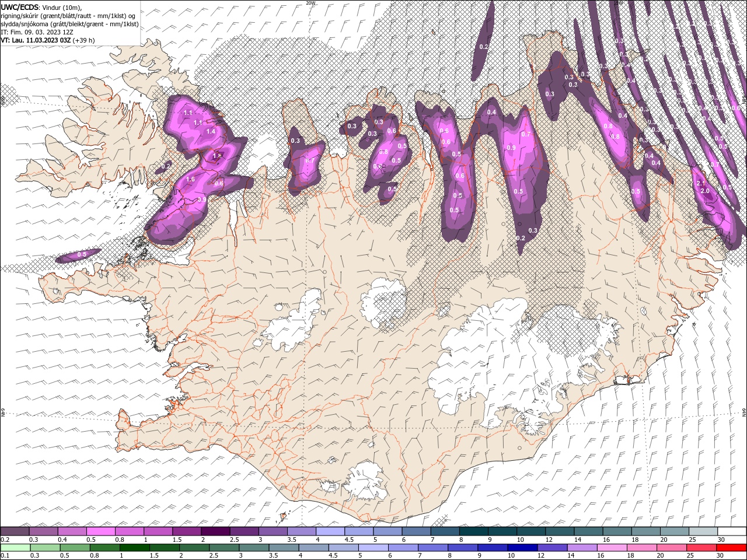Click the dark teal 8–9 snow legend swatch
Image resolution: width=747 pixels, height=560 pixels.
[x=474, y=531]
